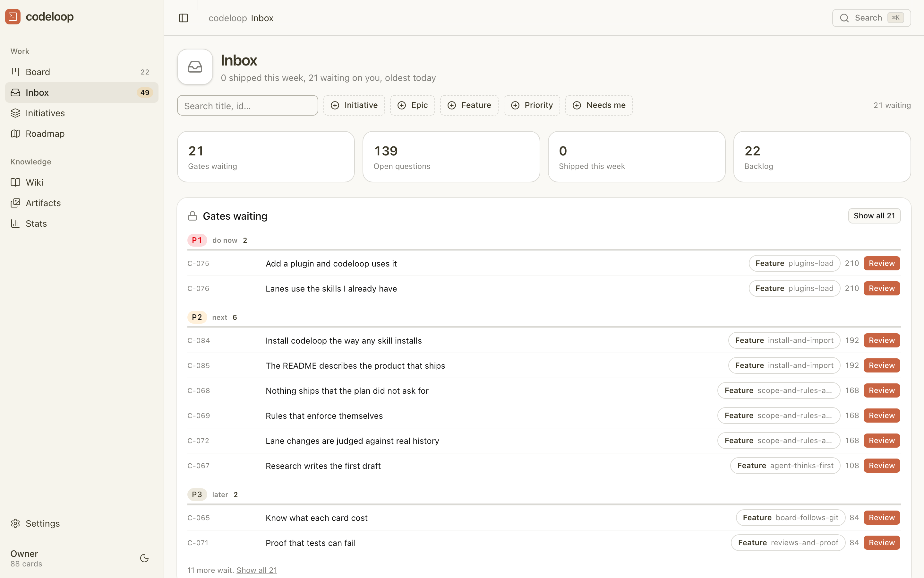924x578 pixels.
Task: Click the Stats bar chart icon
Action: pos(15,223)
